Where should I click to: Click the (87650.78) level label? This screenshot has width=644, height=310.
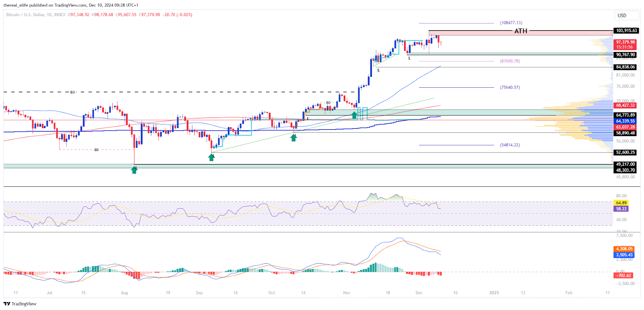coord(510,61)
